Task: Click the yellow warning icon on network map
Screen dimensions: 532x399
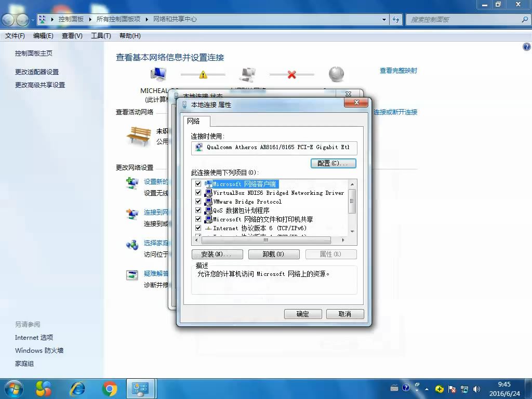Action: click(x=203, y=74)
